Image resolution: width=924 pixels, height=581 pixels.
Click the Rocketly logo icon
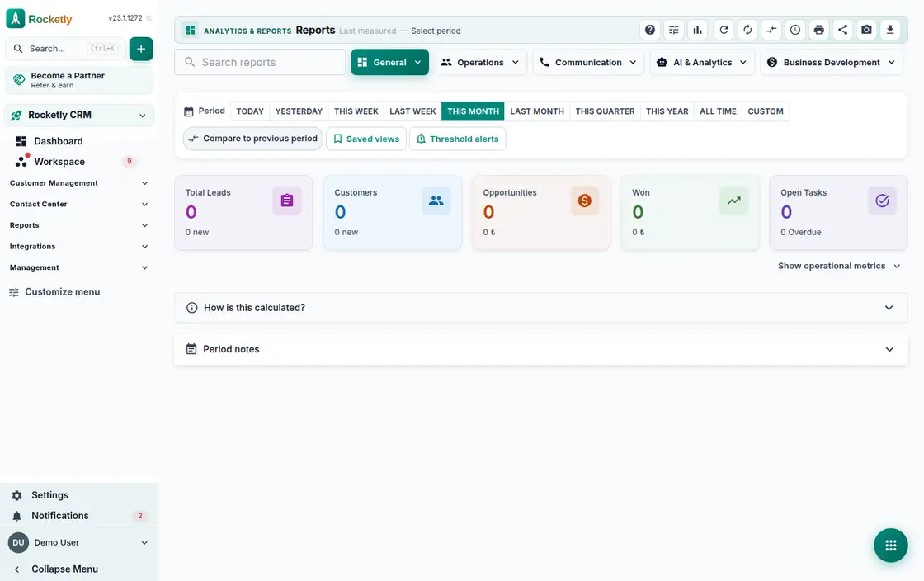pos(16,18)
